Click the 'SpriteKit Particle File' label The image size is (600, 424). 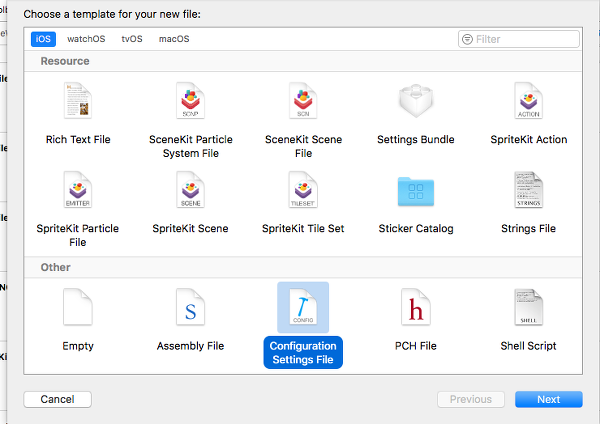[x=78, y=235]
